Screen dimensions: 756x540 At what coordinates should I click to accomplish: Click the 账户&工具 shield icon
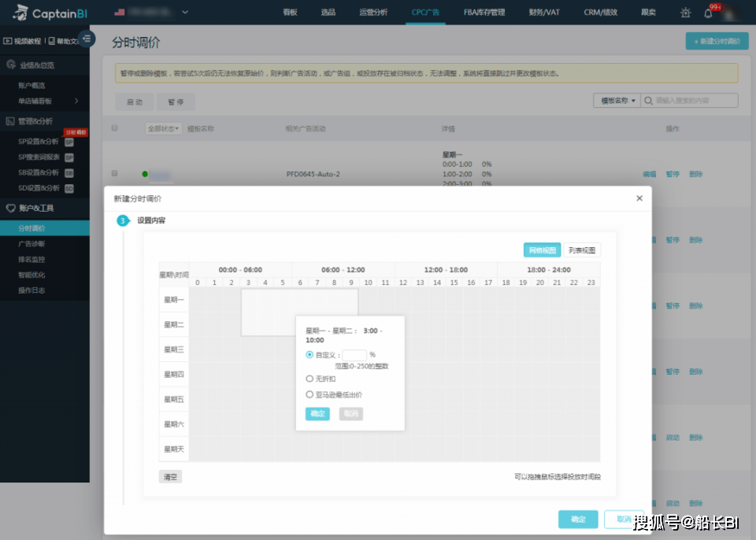[x=10, y=208]
